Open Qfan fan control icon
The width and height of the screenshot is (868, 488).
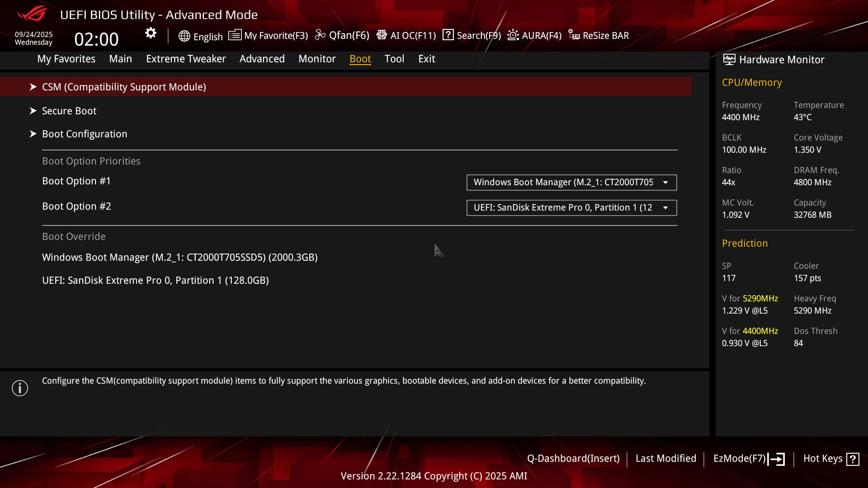coord(320,35)
